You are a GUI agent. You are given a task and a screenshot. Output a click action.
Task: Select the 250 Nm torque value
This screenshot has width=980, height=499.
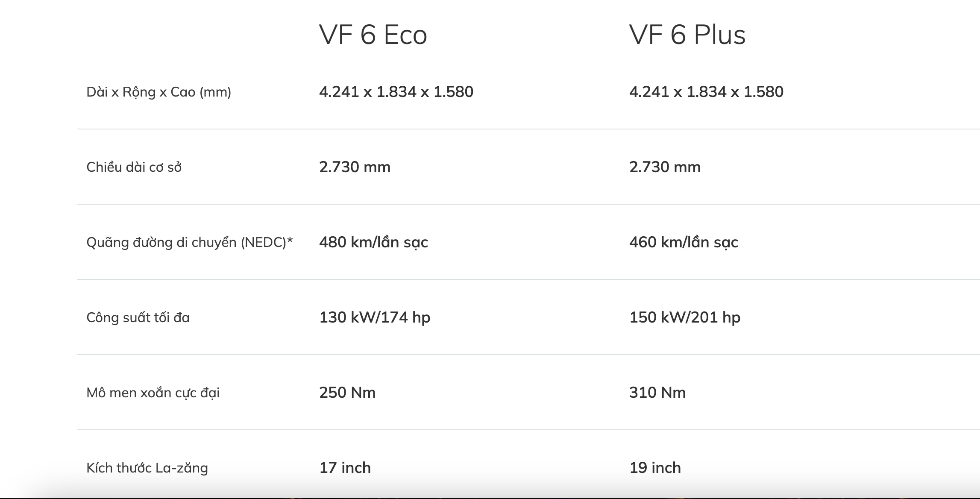tap(347, 393)
